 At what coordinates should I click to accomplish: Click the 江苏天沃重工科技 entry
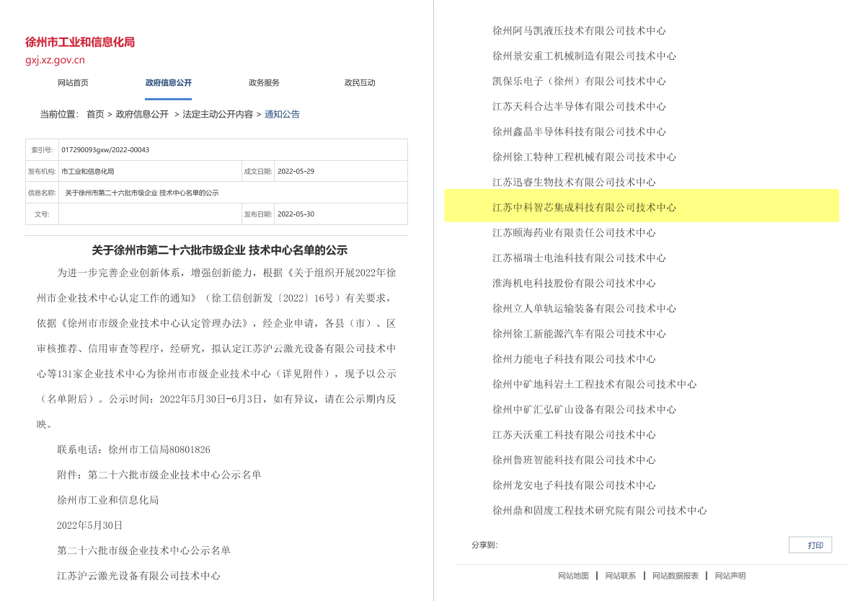(x=574, y=434)
